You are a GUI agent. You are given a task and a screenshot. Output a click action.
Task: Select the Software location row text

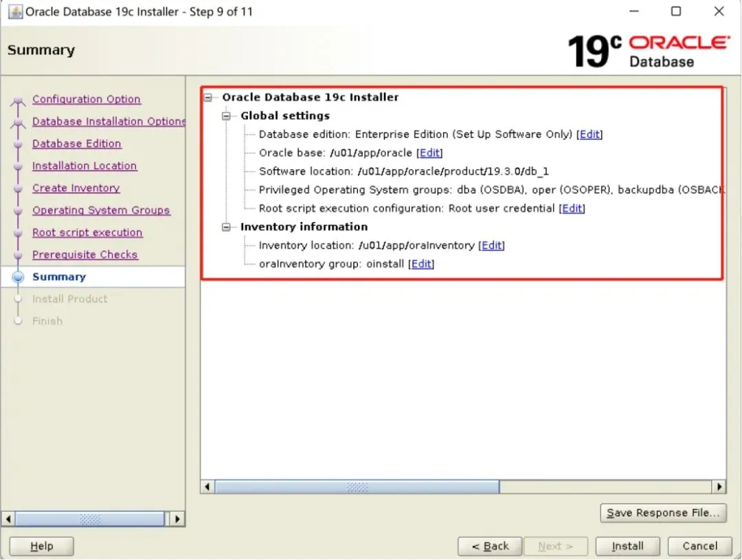(404, 171)
